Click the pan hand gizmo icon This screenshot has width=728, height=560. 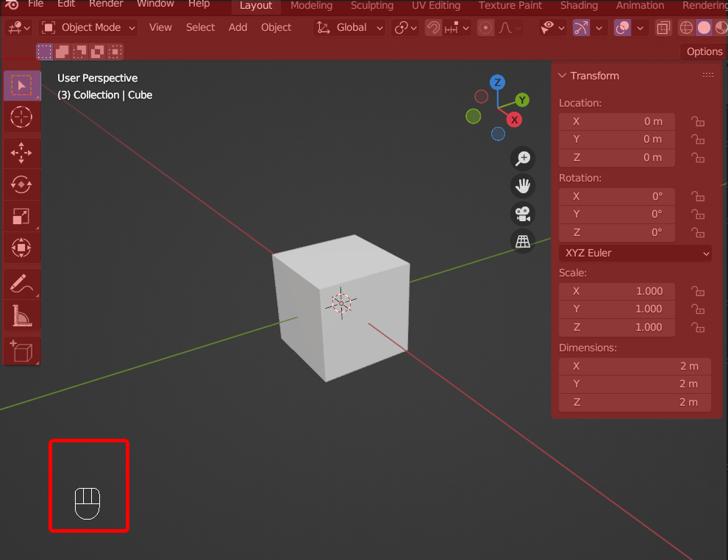point(522,186)
